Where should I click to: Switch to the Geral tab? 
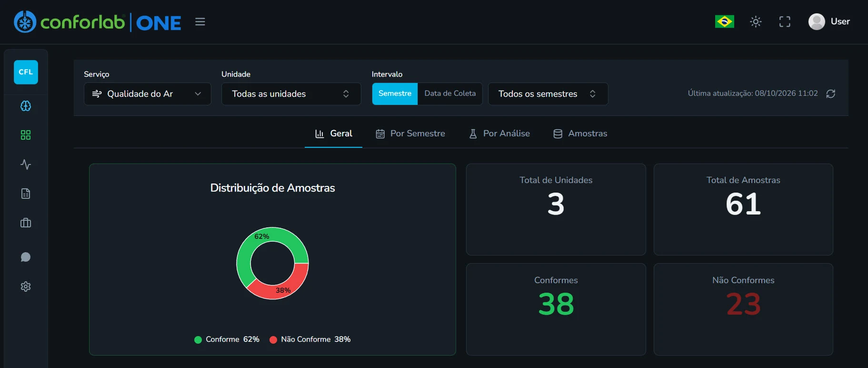point(333,133)
